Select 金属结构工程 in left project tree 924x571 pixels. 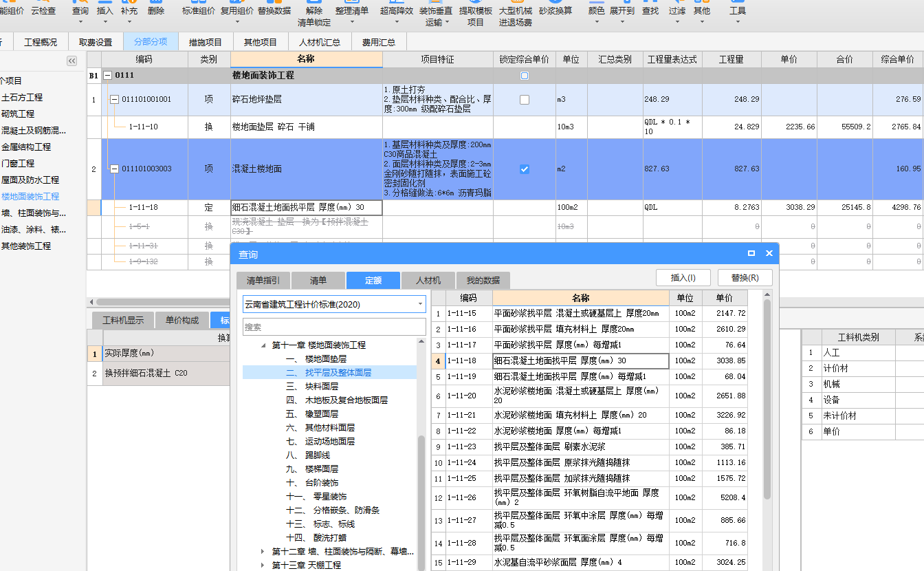(x=27, y=147)
